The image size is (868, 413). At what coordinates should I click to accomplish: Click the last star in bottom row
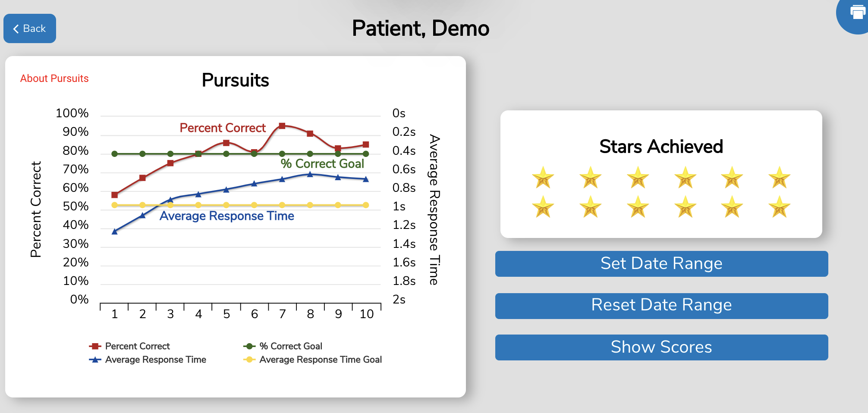[779, 206]
